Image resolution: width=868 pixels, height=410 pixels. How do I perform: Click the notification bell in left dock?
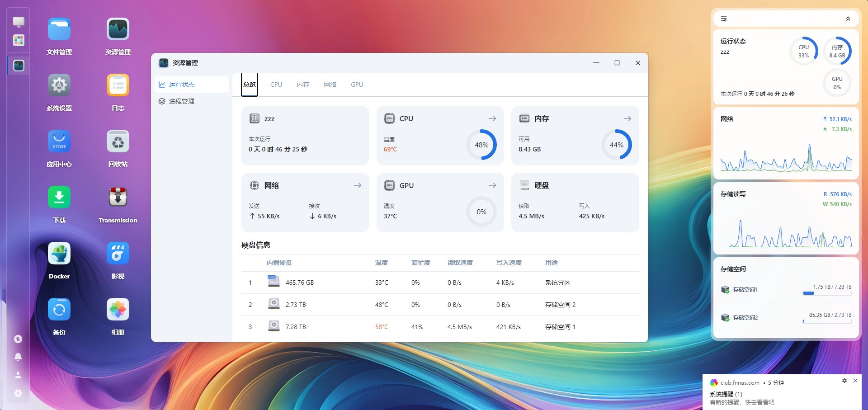point(18,357)
